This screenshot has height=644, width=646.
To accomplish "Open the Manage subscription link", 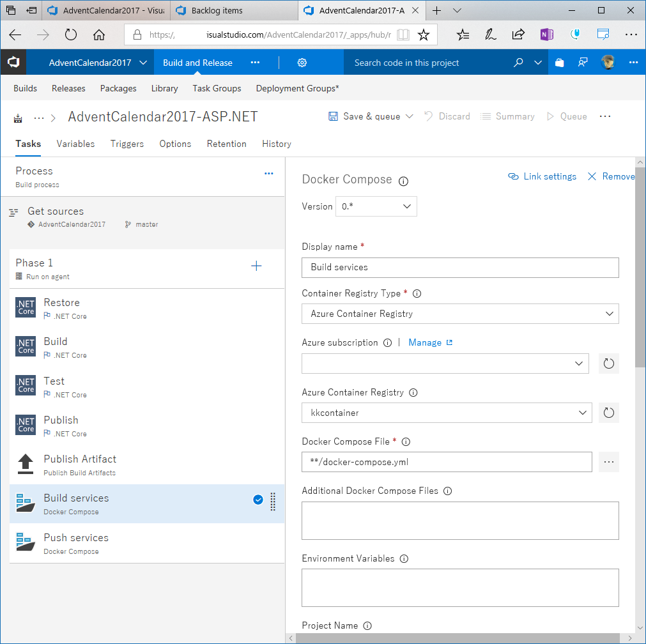I will [430, 343].
